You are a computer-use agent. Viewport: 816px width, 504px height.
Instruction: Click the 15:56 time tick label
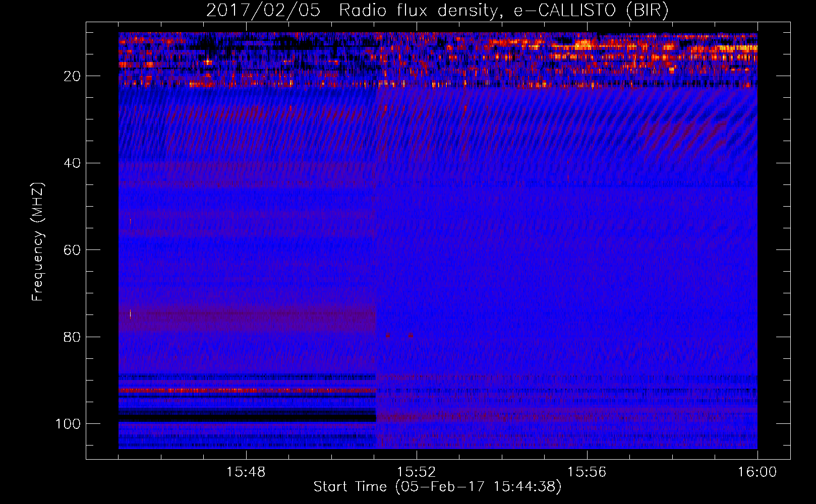pyautogui.click(x=587, y=472)
